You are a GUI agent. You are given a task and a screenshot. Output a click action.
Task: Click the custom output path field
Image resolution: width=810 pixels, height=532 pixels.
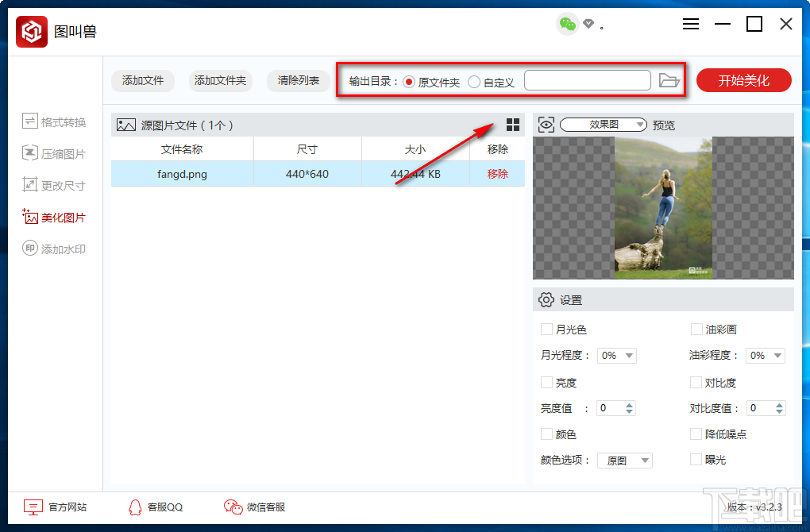tap(588, 80)
